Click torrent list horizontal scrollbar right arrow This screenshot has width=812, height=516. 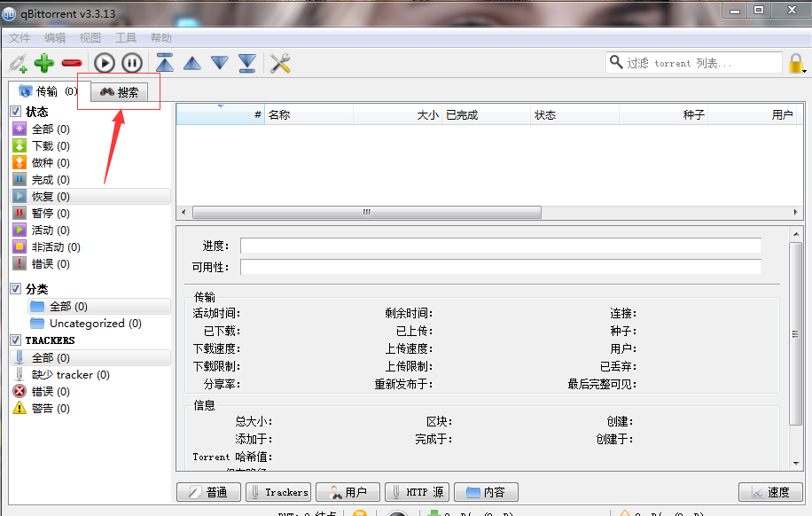point(795,213)
